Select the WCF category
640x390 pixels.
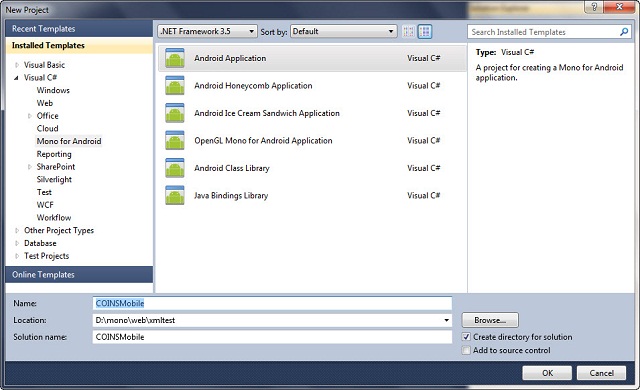click(45, 205)
